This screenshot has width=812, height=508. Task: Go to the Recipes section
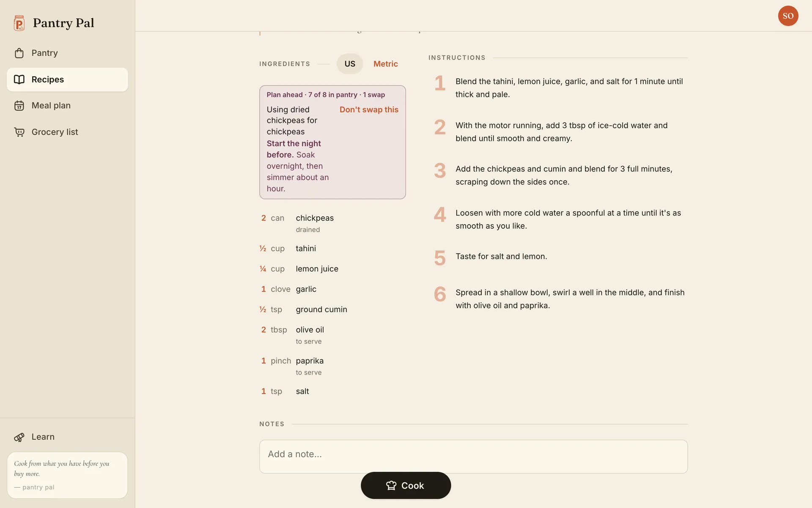point(67,80)
